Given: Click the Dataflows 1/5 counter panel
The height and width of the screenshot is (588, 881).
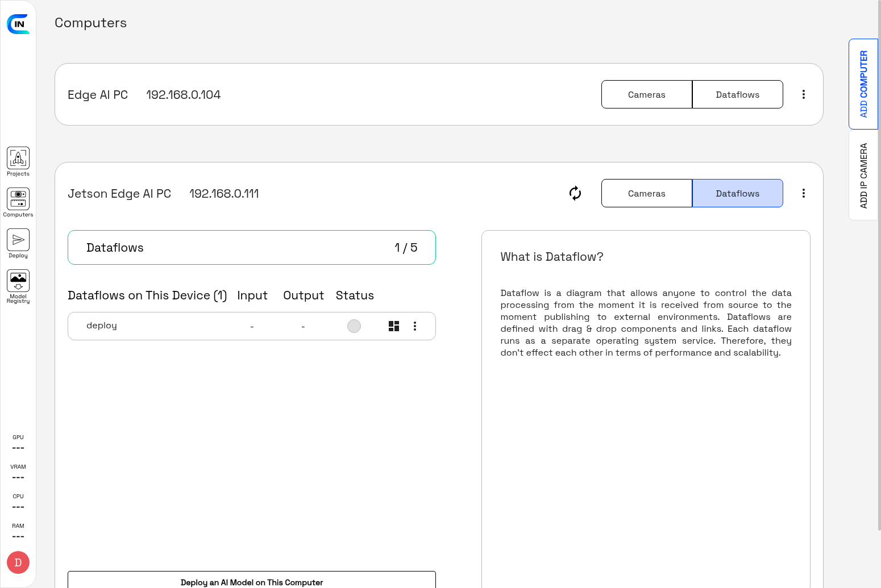Looking at the screenshot, I should (251, 247).
